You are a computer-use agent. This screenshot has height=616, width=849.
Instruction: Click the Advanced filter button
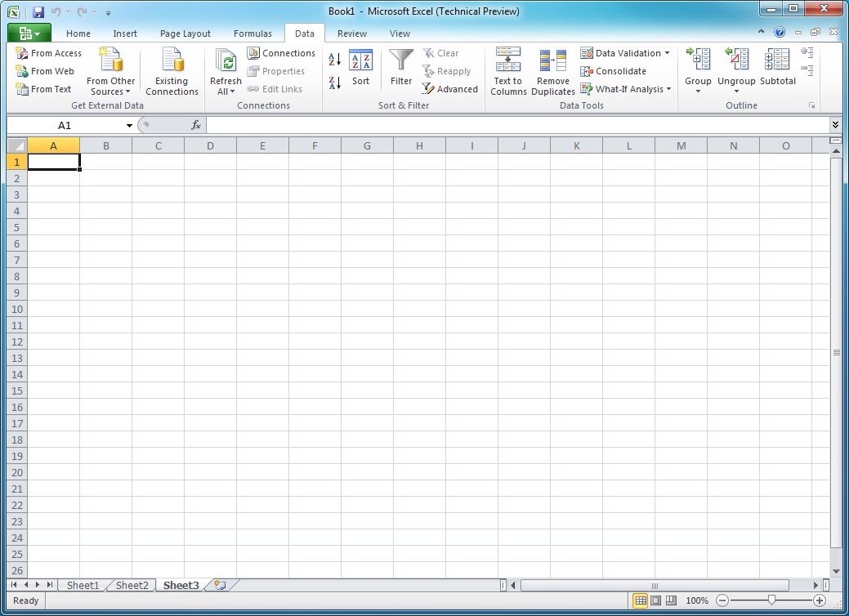[x=450, y=89]
